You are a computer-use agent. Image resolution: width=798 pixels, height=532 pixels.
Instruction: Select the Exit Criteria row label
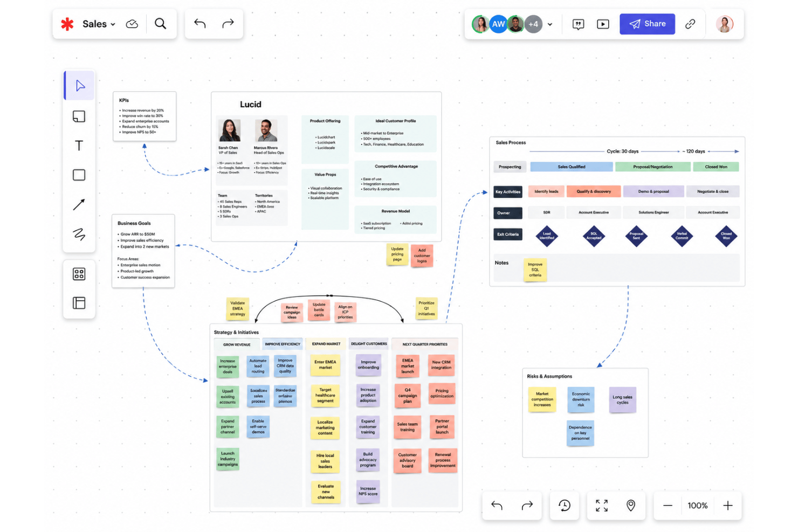[x=508, y=234]
